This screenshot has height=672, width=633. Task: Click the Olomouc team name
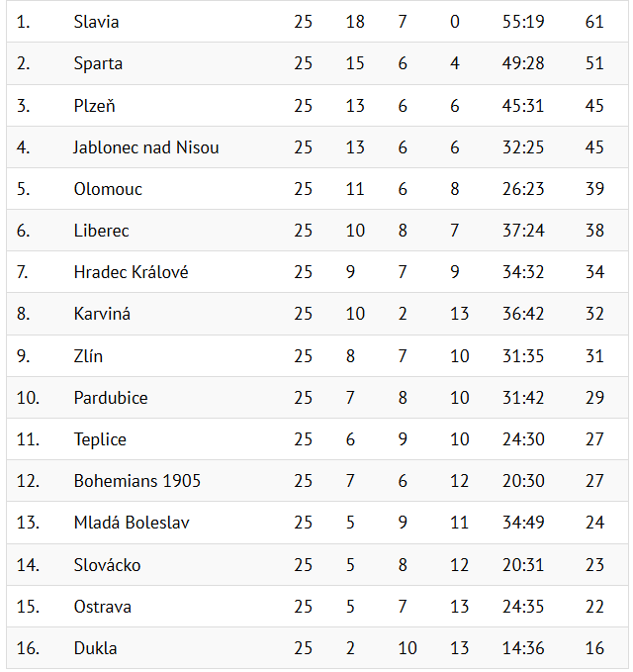pyautogui.click(x=108, y=189)
